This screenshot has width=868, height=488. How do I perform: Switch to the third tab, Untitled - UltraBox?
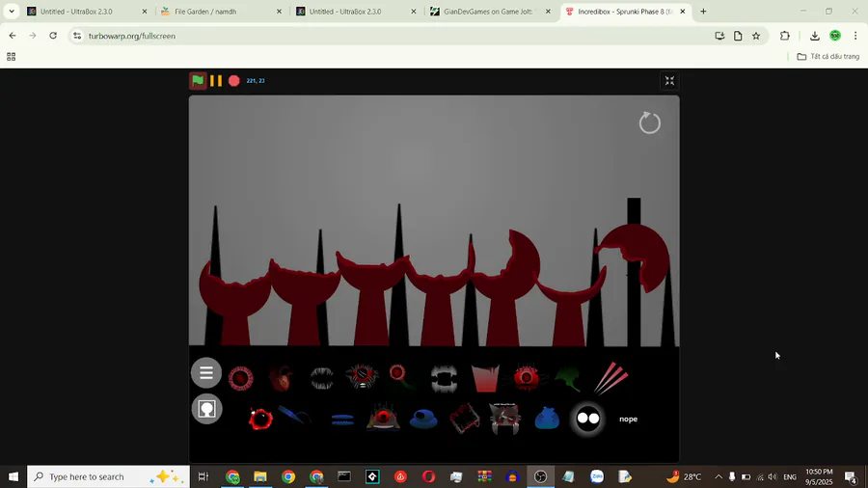(x=355, y=11)
